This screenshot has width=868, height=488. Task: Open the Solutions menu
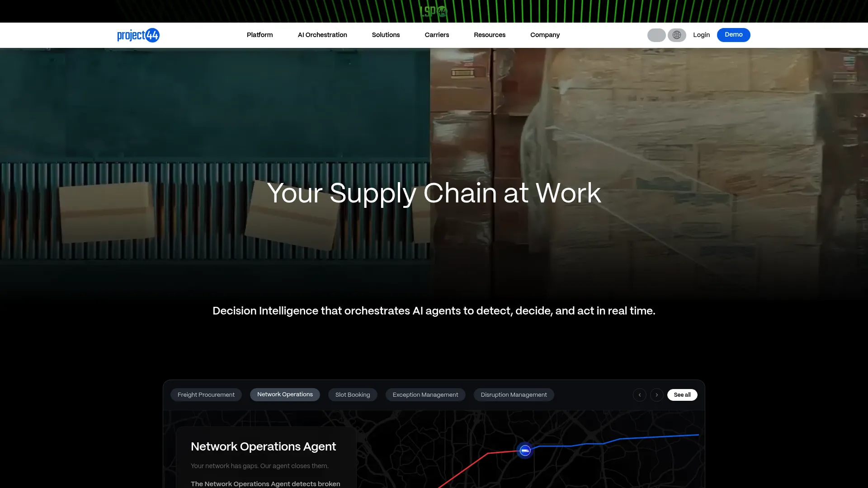click(386, 35)
